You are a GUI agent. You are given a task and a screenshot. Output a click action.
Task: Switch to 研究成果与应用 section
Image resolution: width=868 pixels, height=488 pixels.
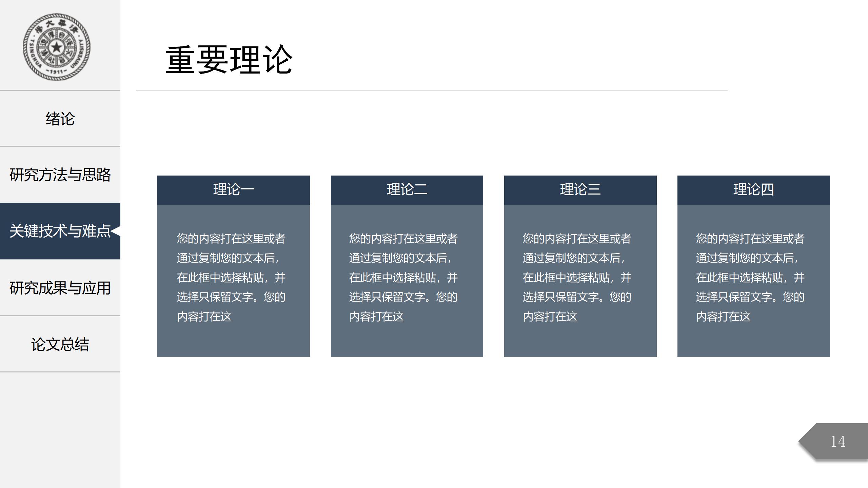tap(60, 288)
